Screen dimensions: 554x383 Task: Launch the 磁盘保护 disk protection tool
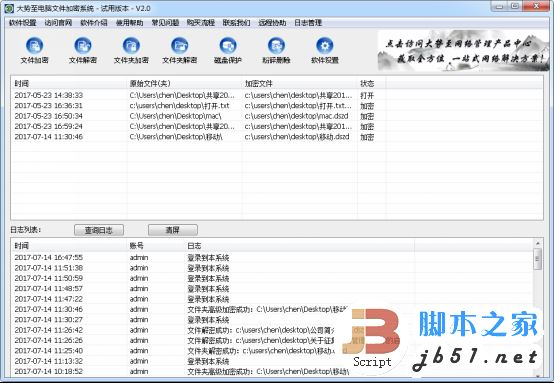point(228,51)
